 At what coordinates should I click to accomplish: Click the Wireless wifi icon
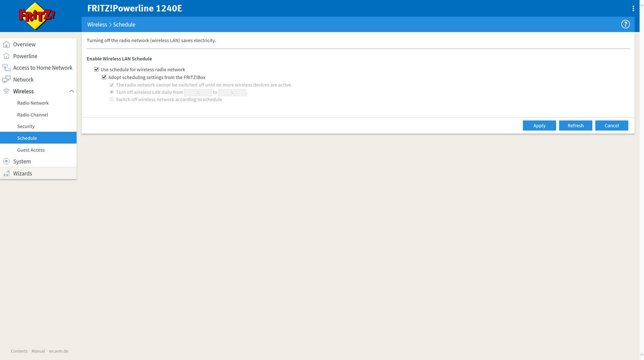7,91
